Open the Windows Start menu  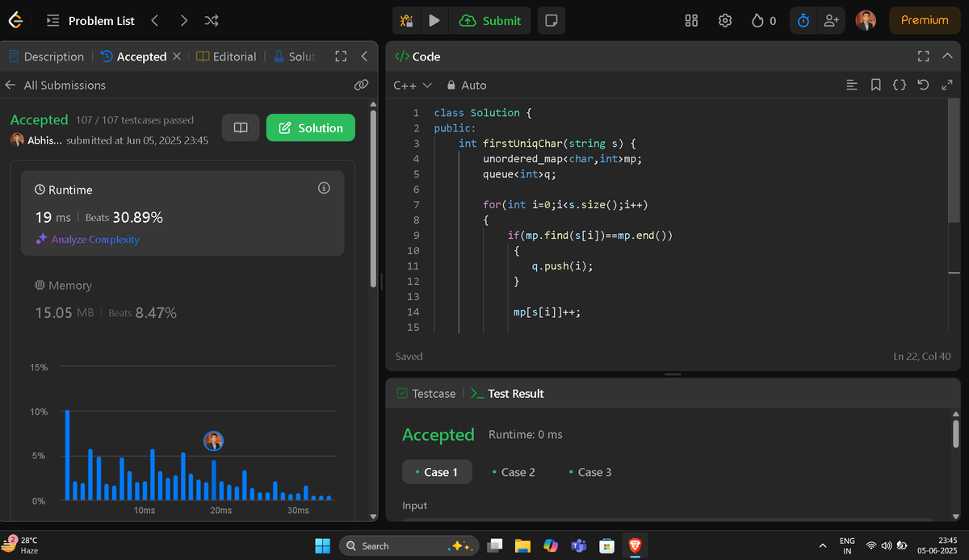point(322,545)
